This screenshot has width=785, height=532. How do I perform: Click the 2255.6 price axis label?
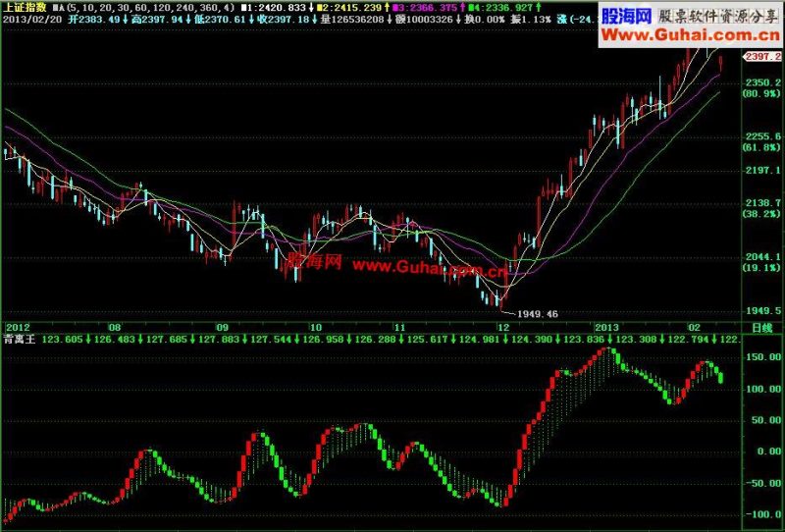(x=763, y=136)
